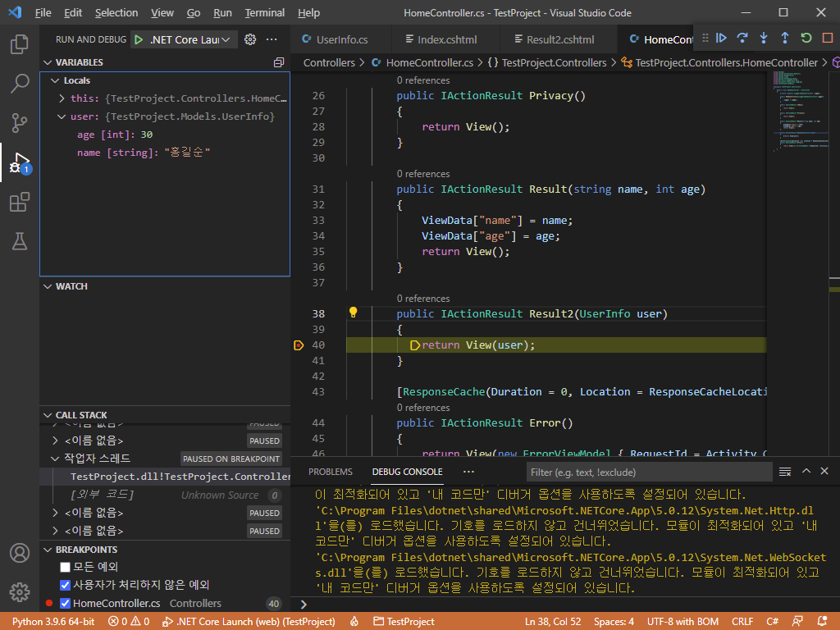Viewport: 840px width, 630px height.
Task: Open the File menu
Action: pos(43,12)
